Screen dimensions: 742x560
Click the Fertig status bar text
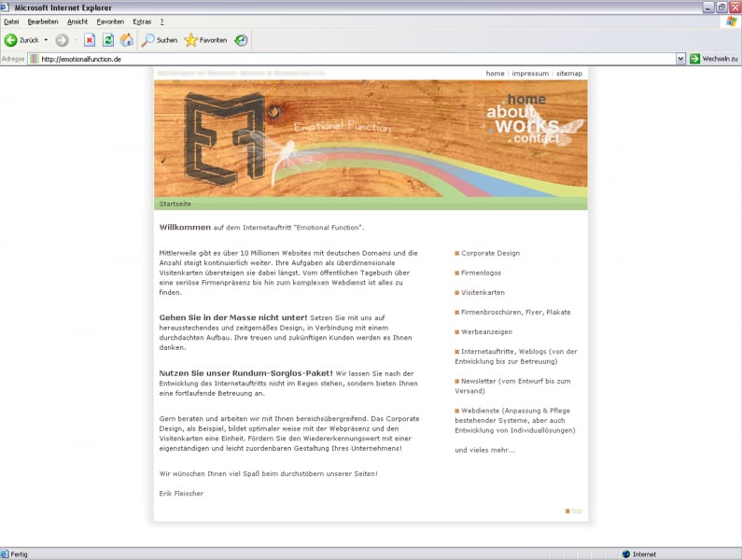(19, 554)
